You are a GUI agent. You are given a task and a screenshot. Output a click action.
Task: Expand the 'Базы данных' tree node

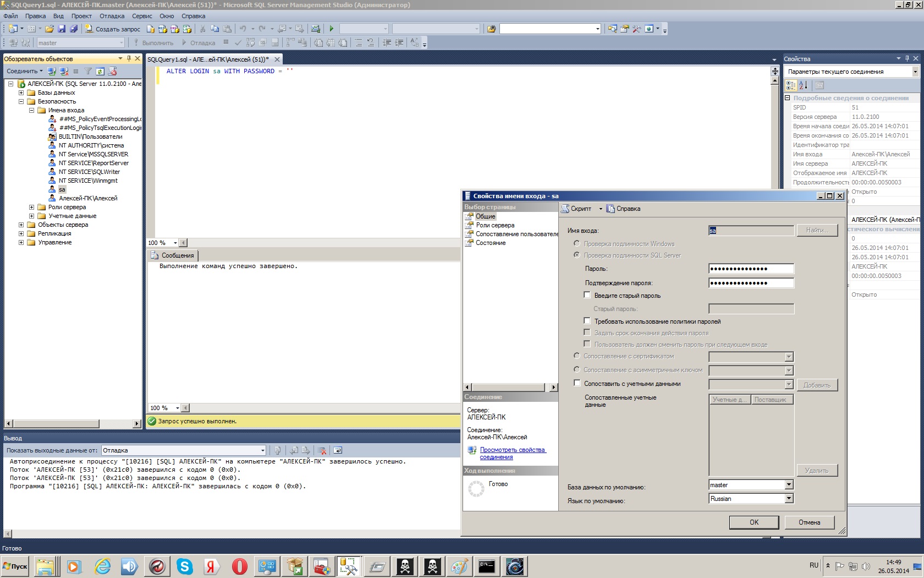tap(21, 92)
